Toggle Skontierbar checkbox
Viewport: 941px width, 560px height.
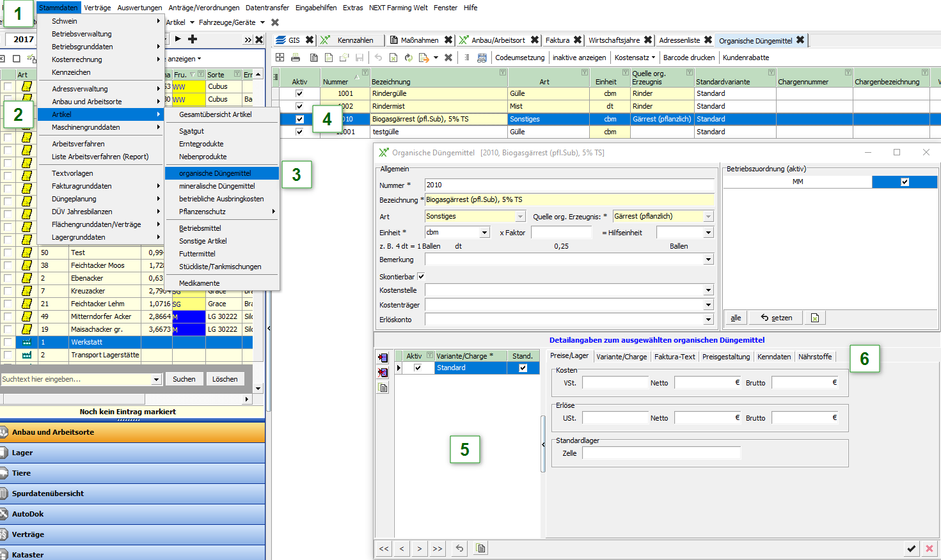click(x=421, y=277)
